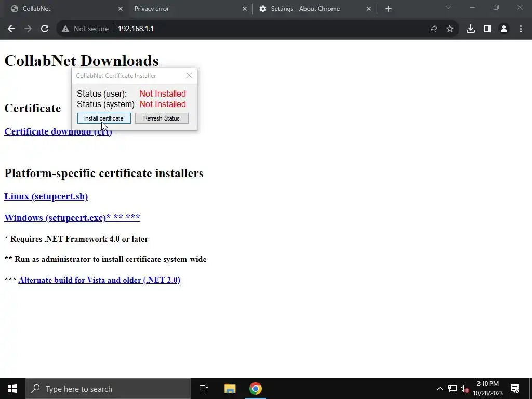The image size is (532, 399).
Task: Share this page via the share icon
Action: [433, 29]
